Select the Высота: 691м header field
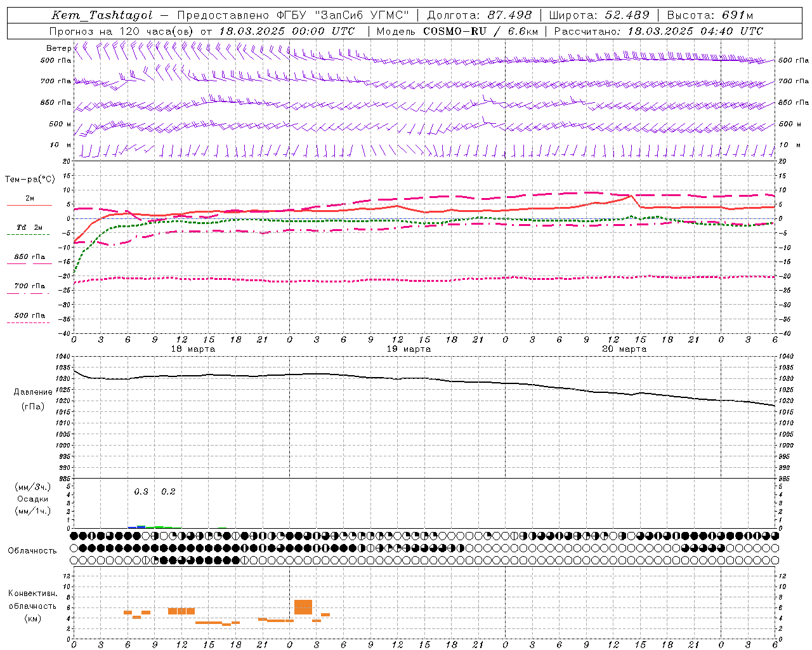 [x=710, y=15]
